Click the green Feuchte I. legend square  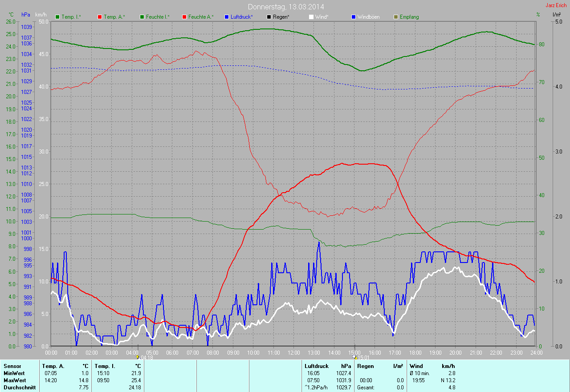click(x=142, y=17)
